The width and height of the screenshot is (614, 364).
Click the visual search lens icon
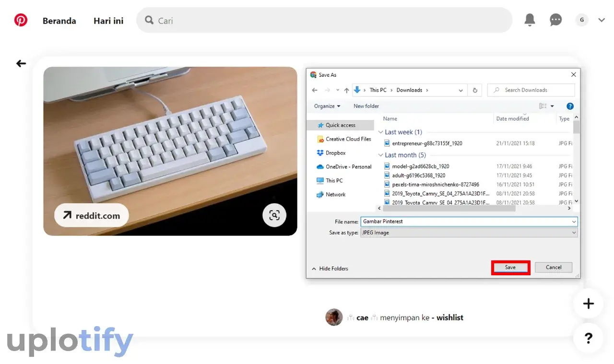tap(274, 215)
